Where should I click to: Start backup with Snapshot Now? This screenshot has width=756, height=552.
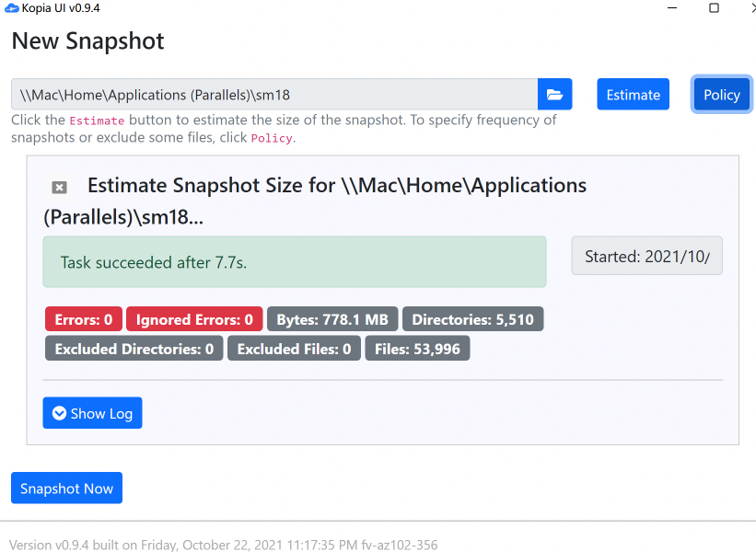click(x=66, y=489)
